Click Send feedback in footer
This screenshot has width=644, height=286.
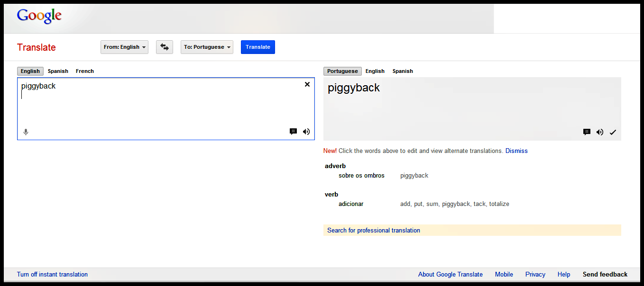[605, 274]
